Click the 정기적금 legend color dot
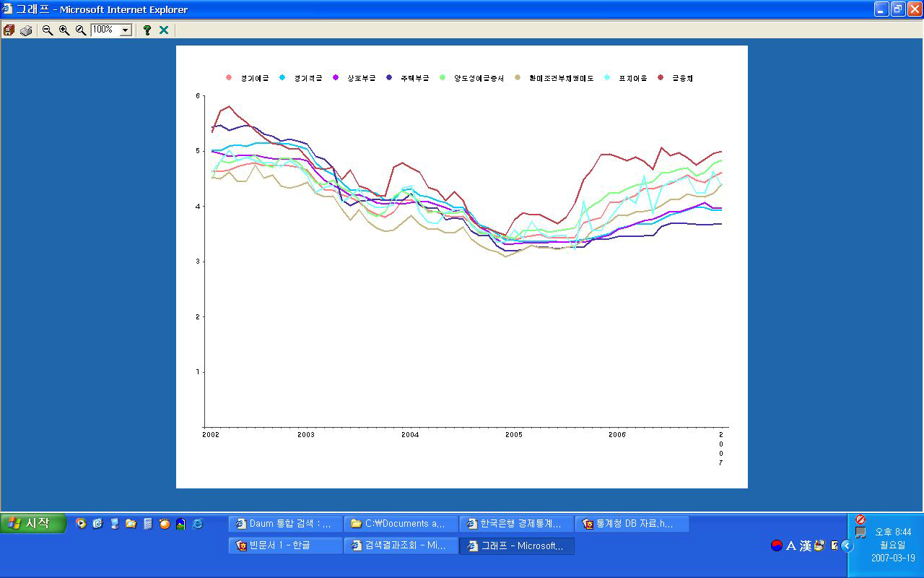Screen dimensions: 924x578 (x=282, y=77)
